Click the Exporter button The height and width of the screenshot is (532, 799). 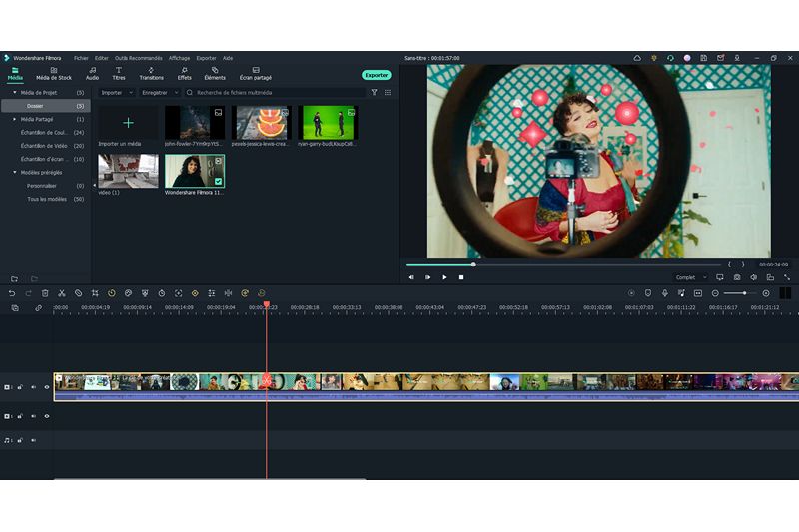[377, 75]
